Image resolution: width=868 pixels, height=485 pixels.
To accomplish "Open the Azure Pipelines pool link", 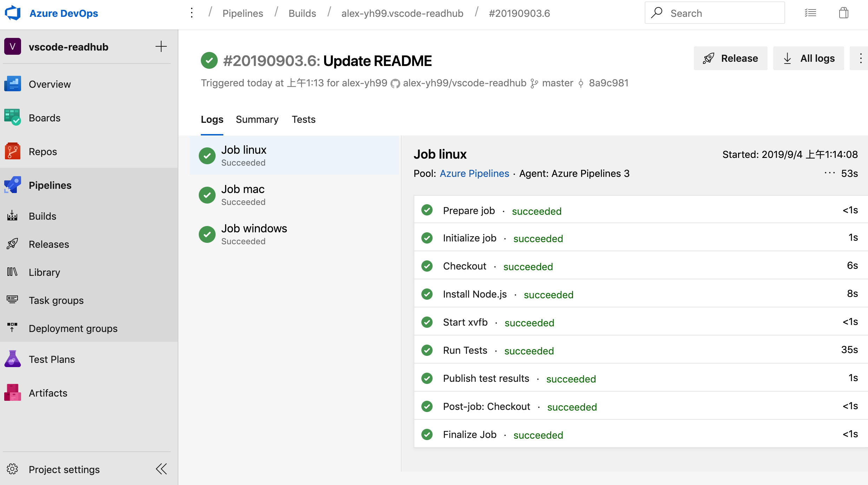I will coord(474,173).
